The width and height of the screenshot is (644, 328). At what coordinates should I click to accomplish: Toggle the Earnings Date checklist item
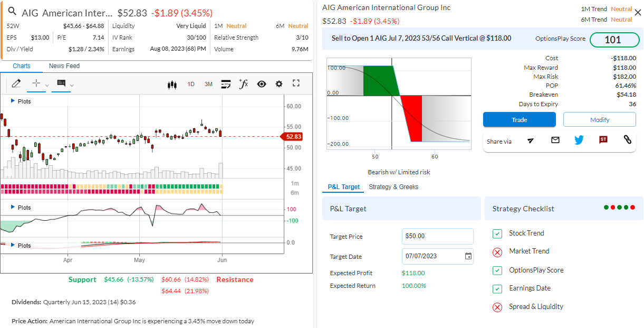coord(497,289)
